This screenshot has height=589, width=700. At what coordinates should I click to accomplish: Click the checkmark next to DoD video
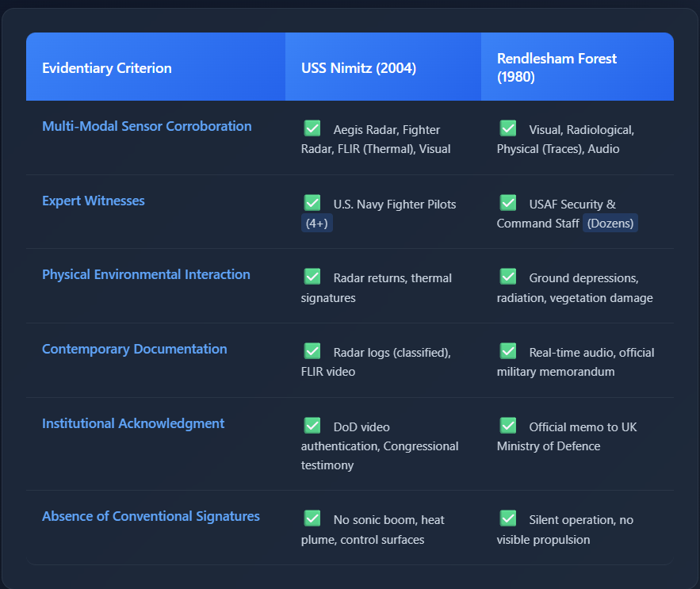click(x=312, y=426)
